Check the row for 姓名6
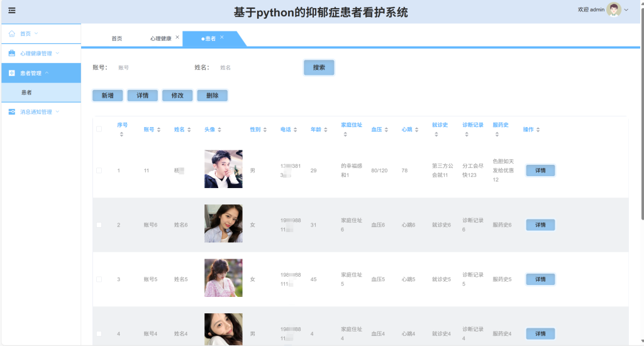 point(99,225)
